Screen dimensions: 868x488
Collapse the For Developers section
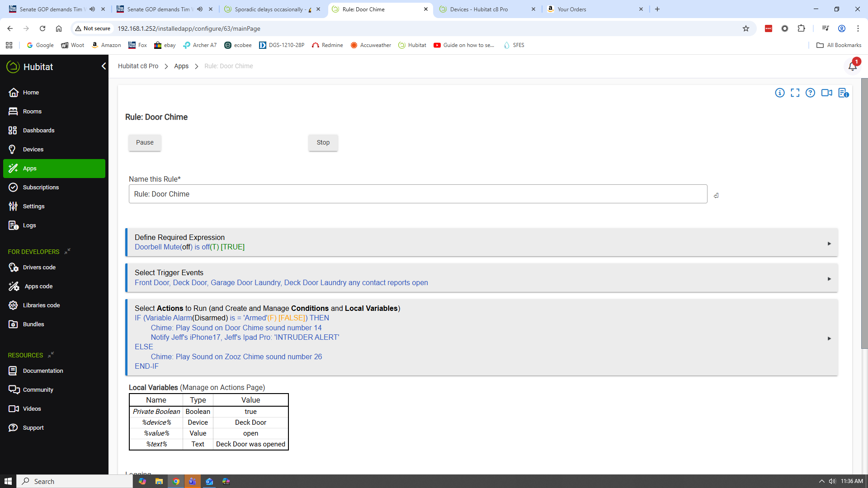pos(67,251)
